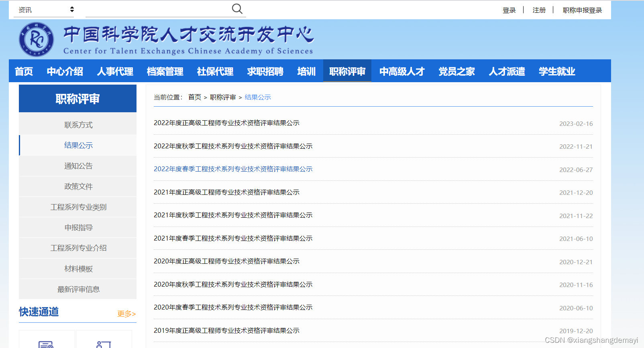The width and height of the screenshot is (644, 348).
Task: Click the magnifier search icon
Action: click(237, 9)
